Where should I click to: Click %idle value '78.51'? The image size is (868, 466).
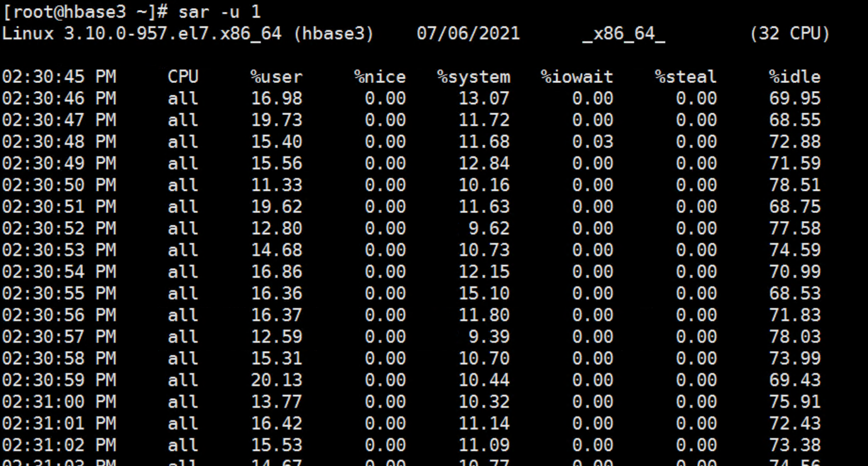(x=795, y=185)
